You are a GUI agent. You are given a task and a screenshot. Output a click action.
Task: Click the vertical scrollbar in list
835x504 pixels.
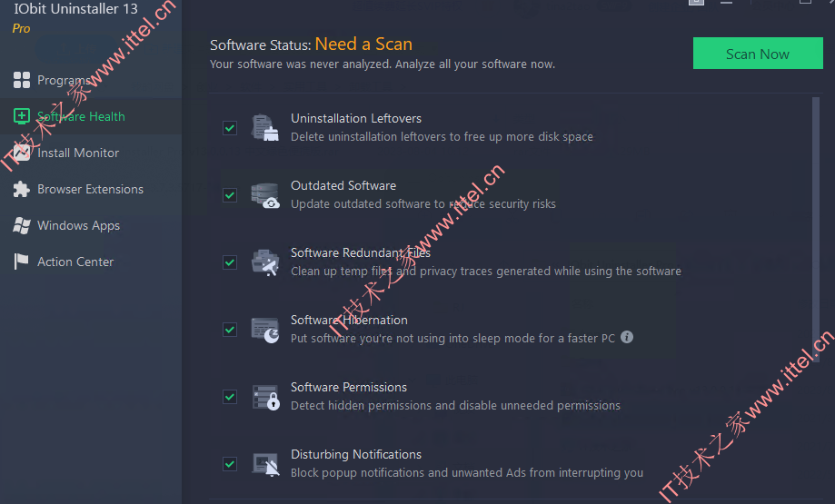tap(815, 229)
